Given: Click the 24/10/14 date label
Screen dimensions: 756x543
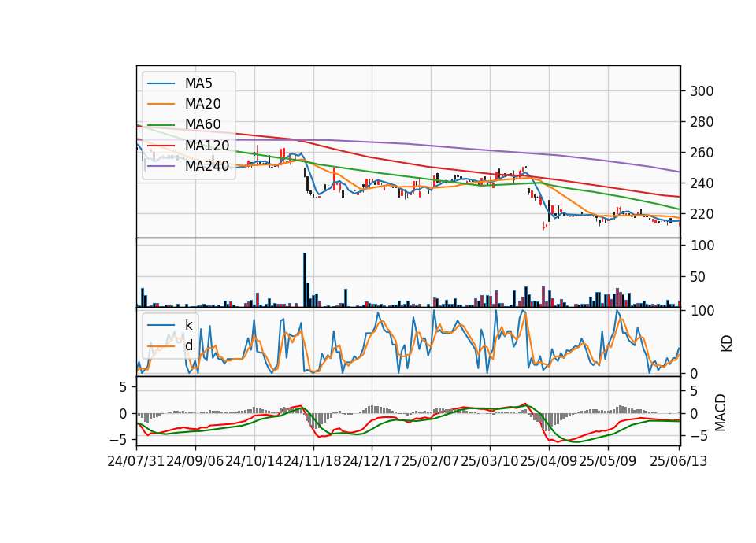Looking at the screenshot, I should pos(254,461).
